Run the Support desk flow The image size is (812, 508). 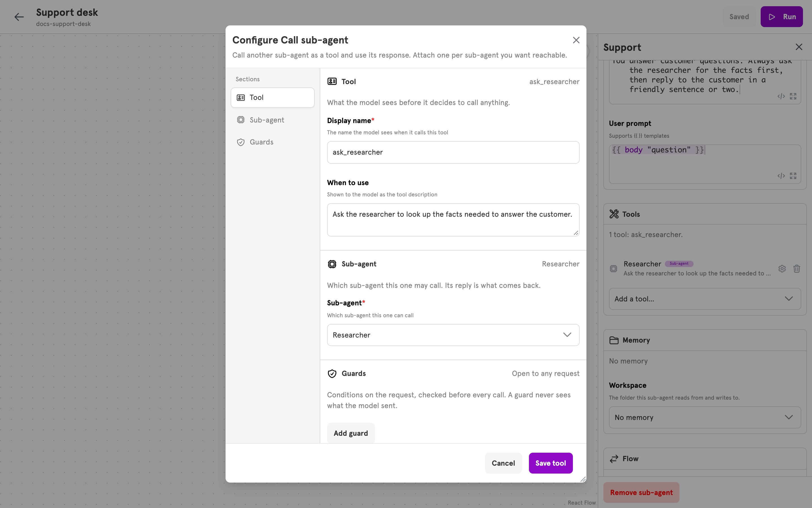click(782, 17)
